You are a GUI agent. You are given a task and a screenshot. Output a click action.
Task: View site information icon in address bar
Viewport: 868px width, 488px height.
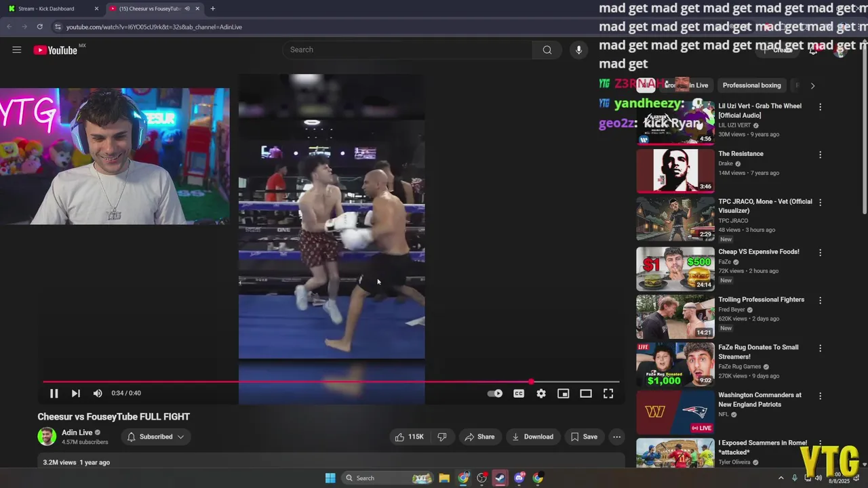pyautogui.click(x=58, y=27)
